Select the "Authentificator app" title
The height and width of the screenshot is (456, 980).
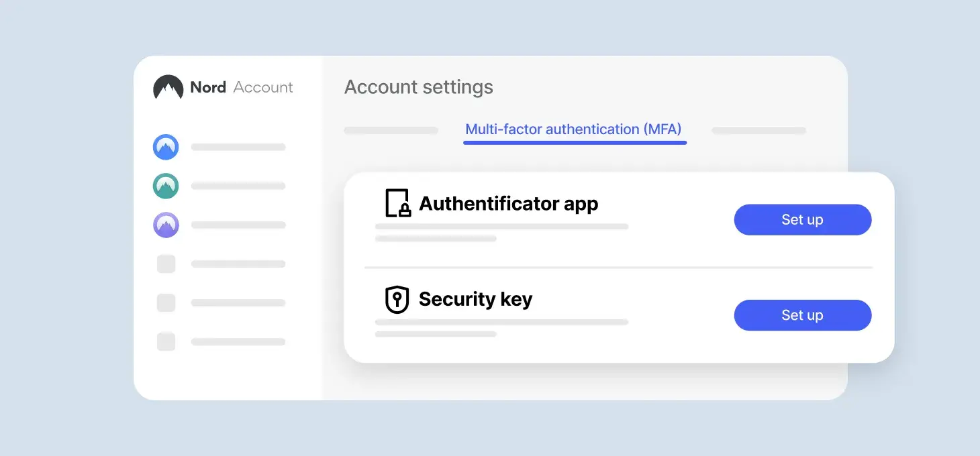(x=508, y=203)
